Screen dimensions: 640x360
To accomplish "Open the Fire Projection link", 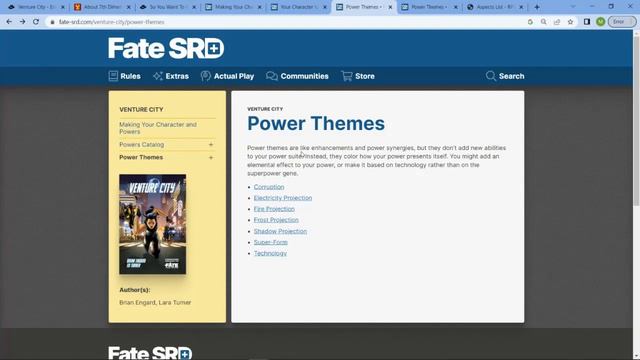I will click(x=274, y=209).
